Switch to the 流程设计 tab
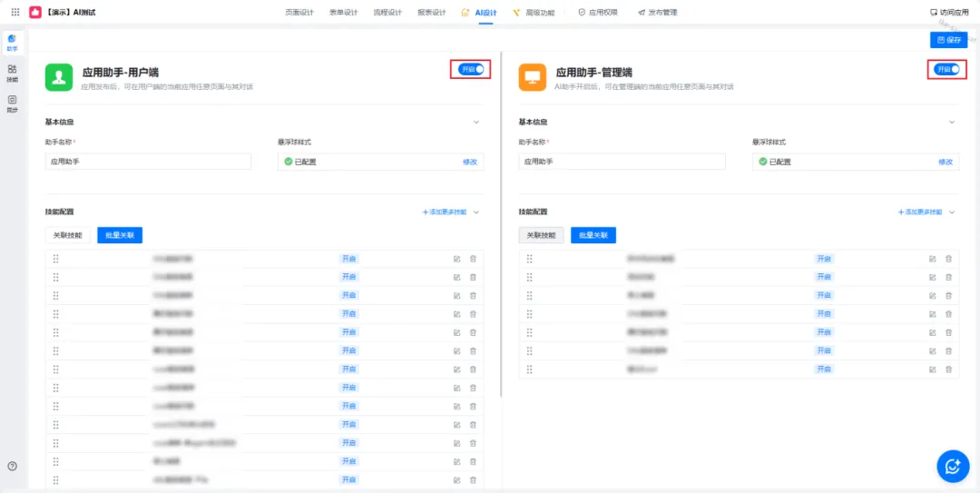The image size is (980, 493). click(x=387, y=13)
